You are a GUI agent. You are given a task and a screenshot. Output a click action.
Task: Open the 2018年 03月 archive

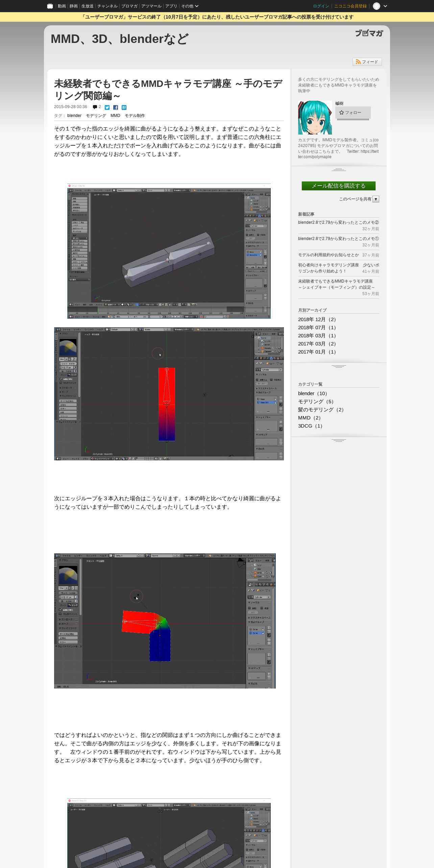(x=318, y=336)
